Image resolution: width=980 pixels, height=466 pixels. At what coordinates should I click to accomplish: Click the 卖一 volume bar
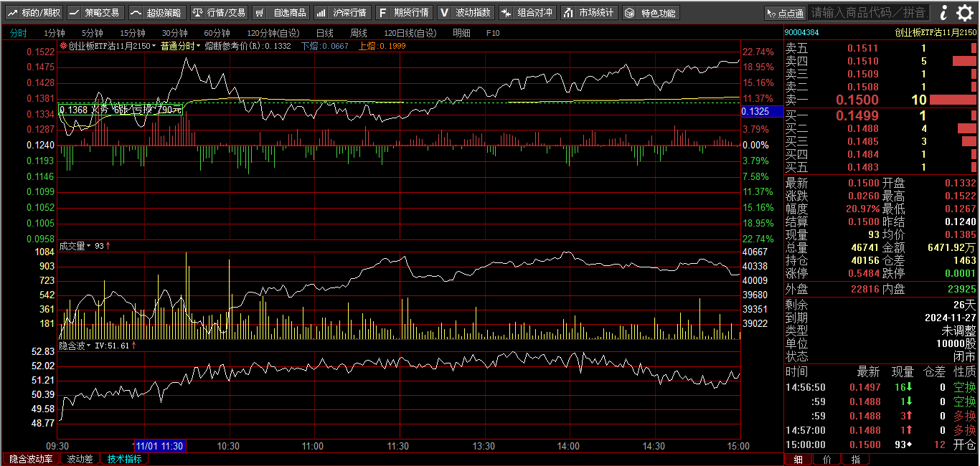pyautogui.click(x=953, y=100)
